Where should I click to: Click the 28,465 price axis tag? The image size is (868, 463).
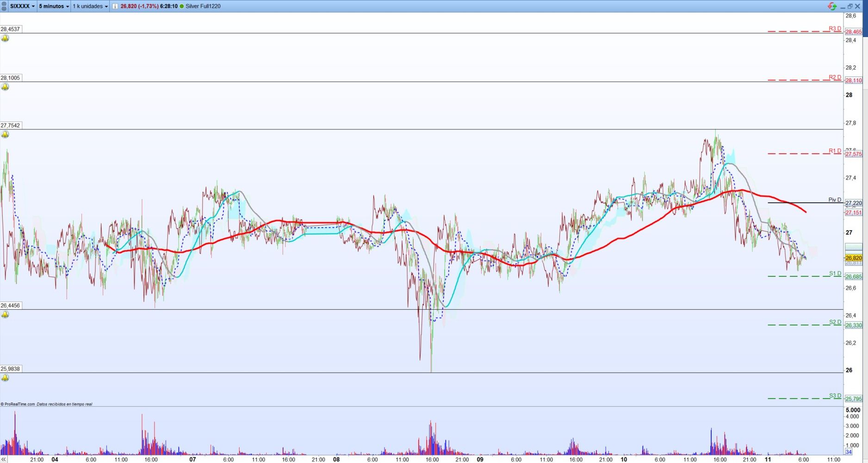click(x=854, y=32)
